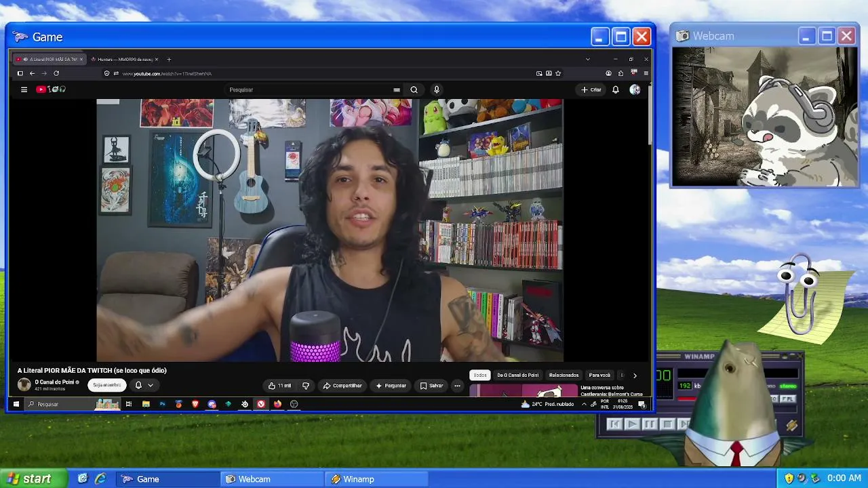Viewport: 868px width, 488px height.
Task: Click the Internet Explorer quick launch icon
Action: pyautogui.click(x=100, y=479)
